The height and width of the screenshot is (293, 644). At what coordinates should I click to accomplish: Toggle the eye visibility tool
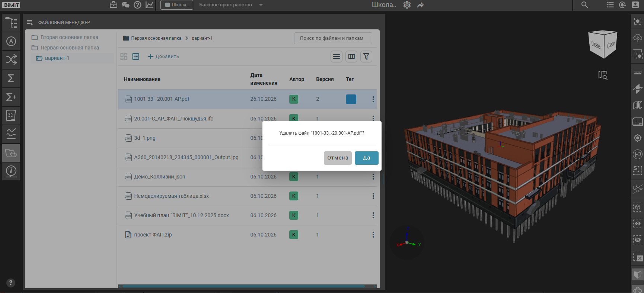[x=638, y=223]
